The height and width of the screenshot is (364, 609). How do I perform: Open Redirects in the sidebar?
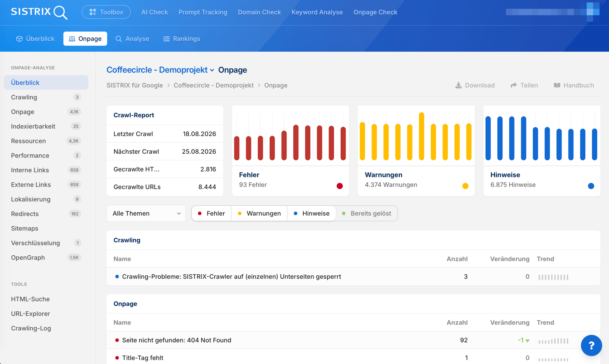pyautogui.click(x=46, y=214)
